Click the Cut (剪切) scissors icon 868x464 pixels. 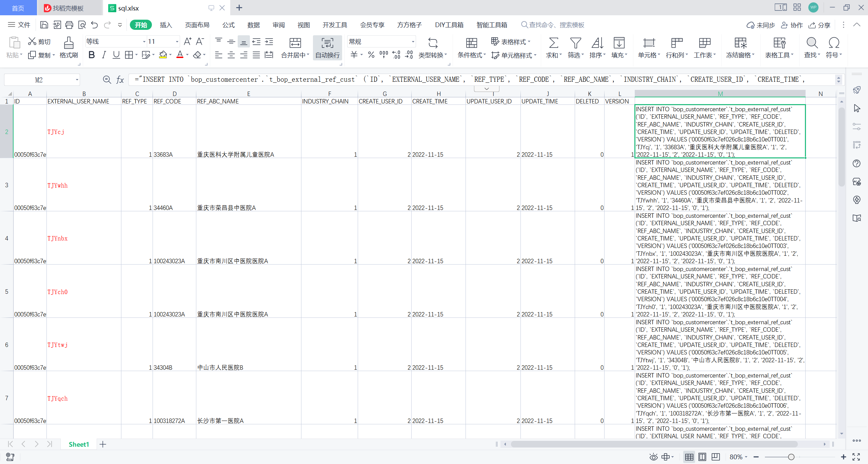point(32,41)
